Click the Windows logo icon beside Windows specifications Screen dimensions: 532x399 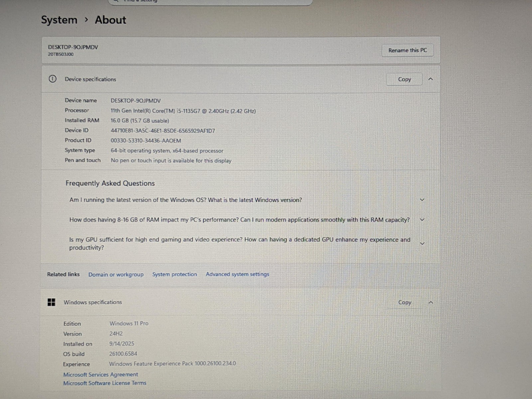click(52, 302)
